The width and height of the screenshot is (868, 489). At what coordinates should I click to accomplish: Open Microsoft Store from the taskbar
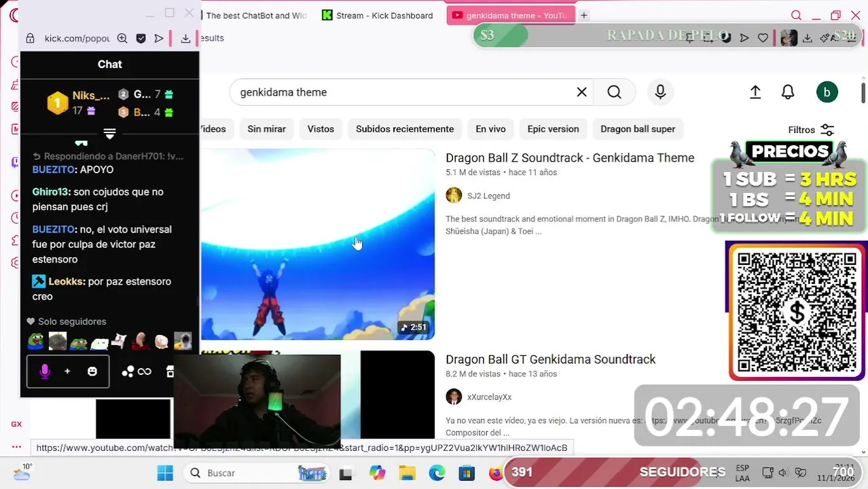tap(467, 473)
